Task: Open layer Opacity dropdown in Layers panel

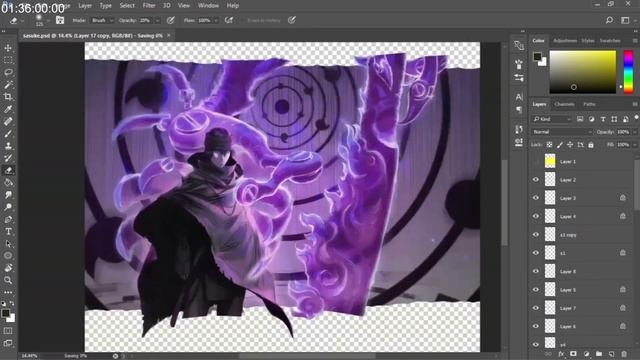Action: pyautogui.click(x=634, y=132)
